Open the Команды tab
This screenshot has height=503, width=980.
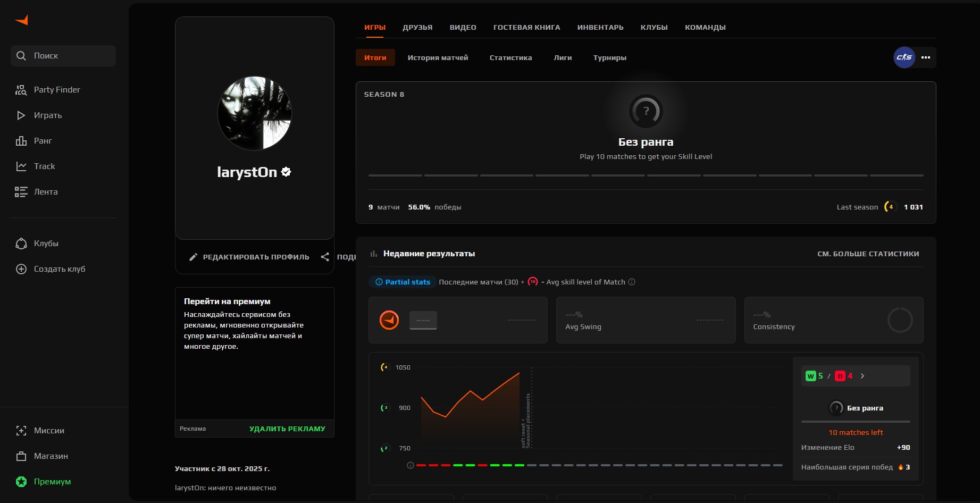(705, 27)
